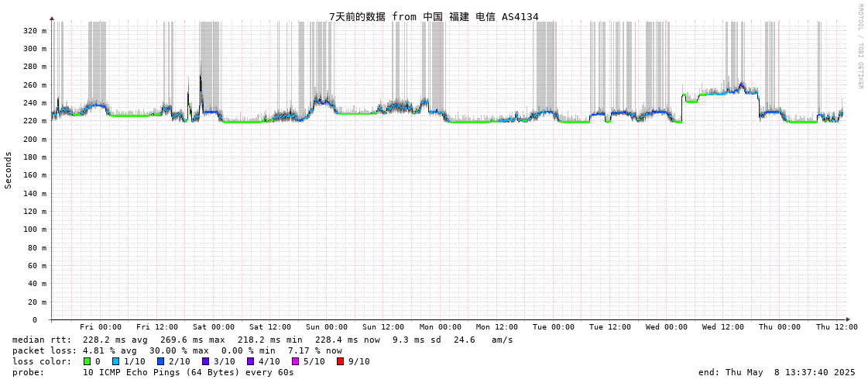Click the '7.17 % now' packet loss value
The image size is (868, 383).
[315, 351]
